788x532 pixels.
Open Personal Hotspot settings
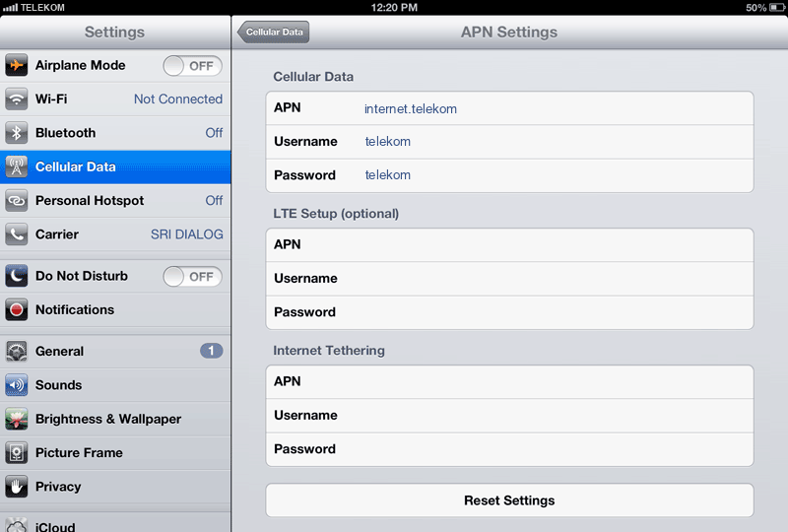pos(115,201)
